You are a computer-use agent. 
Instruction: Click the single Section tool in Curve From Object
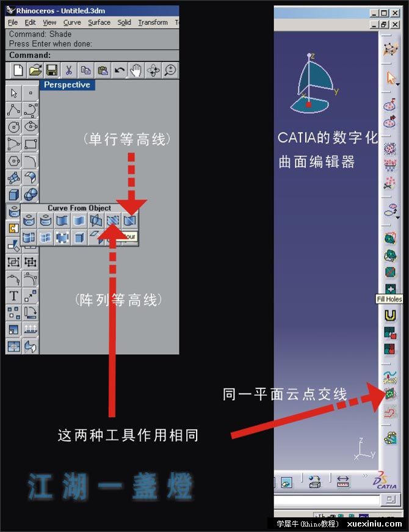pos(130,221)
